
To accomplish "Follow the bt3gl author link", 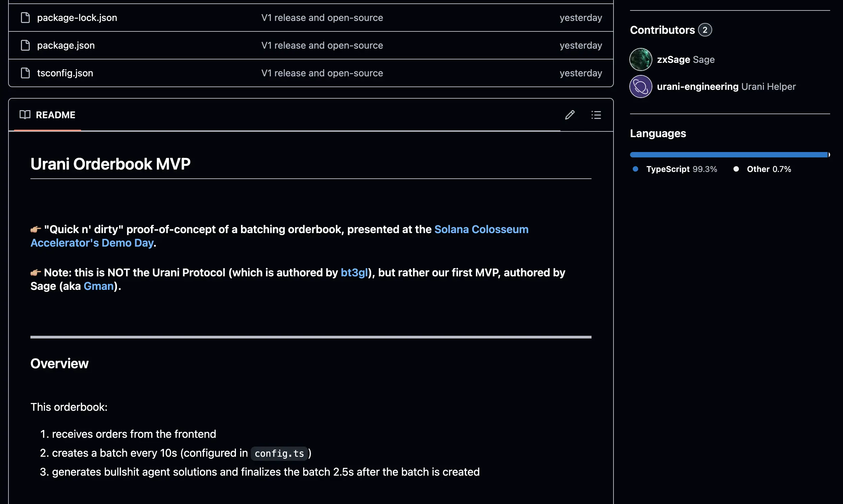I will (354, 273).
